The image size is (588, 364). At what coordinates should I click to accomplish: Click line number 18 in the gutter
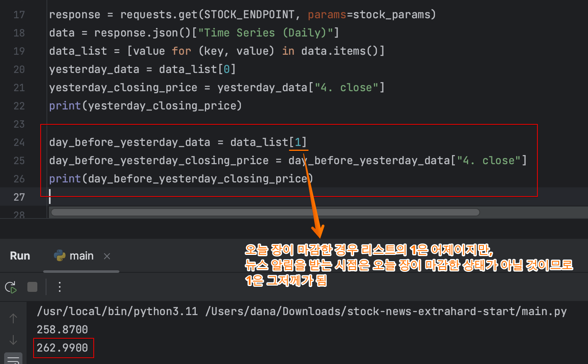click(x=19, y=33)
